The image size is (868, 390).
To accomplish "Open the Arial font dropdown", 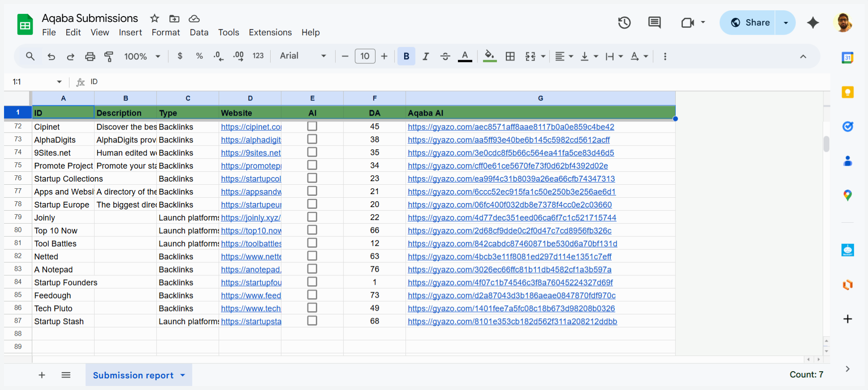I will coord(303,56).
